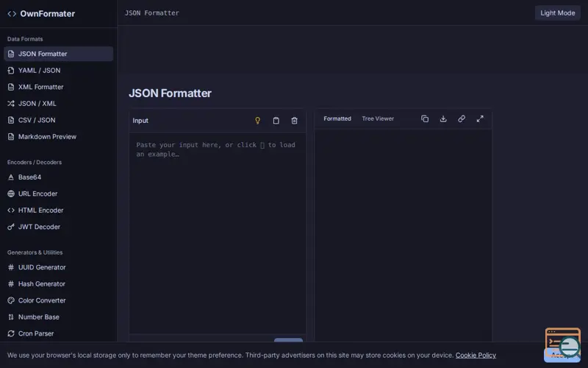Expand output panel with fullscreen icon
The image size is (588, 368).
pyautogui.click(x=480, y=118)
